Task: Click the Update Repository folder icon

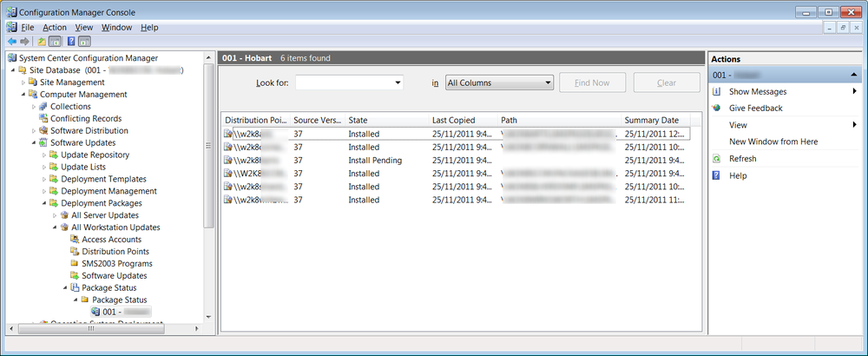Action: click(54, 155)
